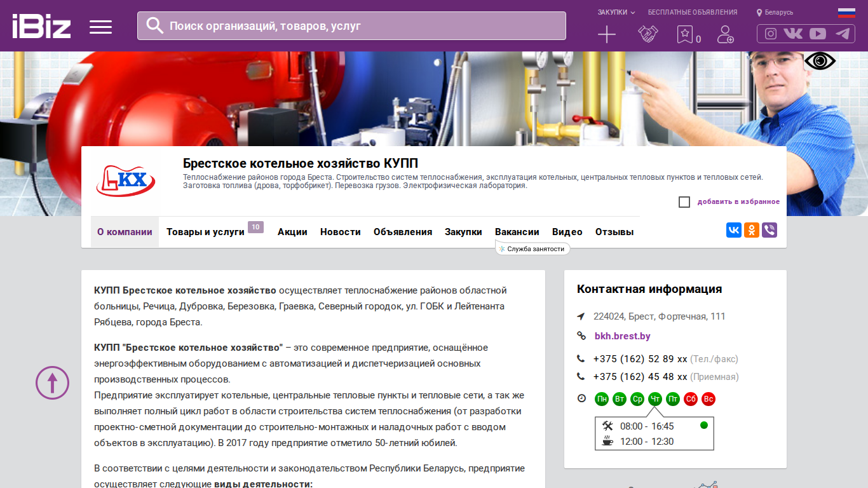Image resolution: width=868 pixels, height=488 pixels.
Task: Click the +375 (162) 45 48 xx number
Action: (641, 377)
